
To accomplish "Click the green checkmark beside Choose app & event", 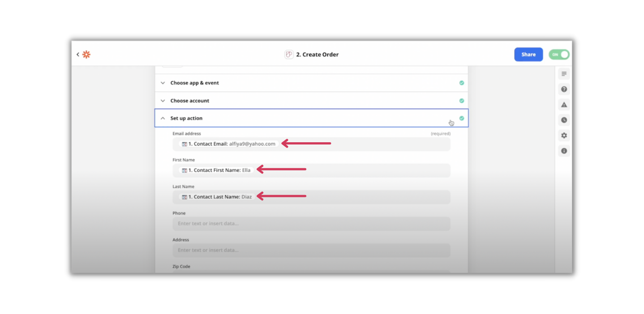I will 461,83.
